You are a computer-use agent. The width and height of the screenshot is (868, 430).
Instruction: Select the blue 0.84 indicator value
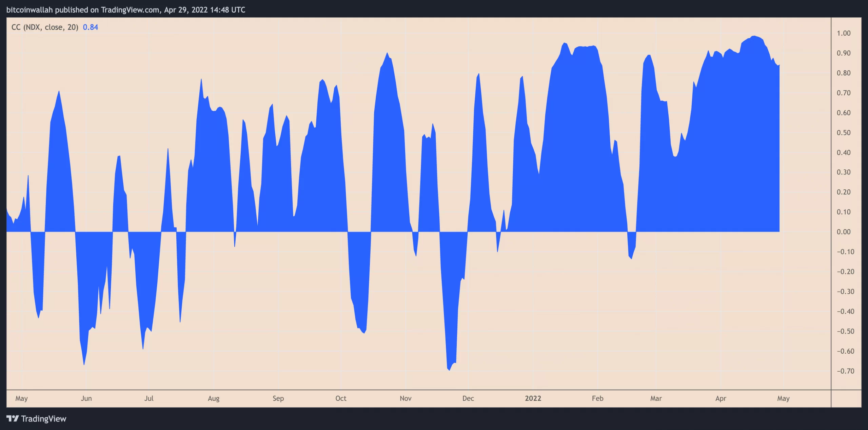[91, 27]
